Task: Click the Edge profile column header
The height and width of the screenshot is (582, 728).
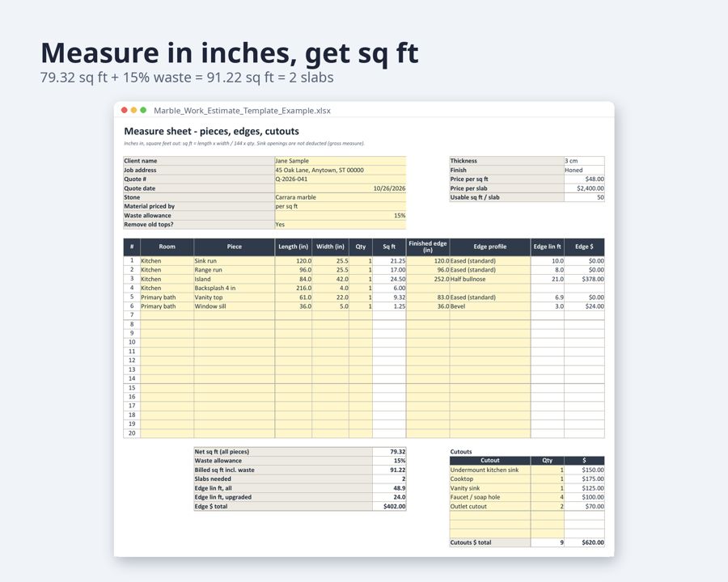Action: [x=490, y=247]
